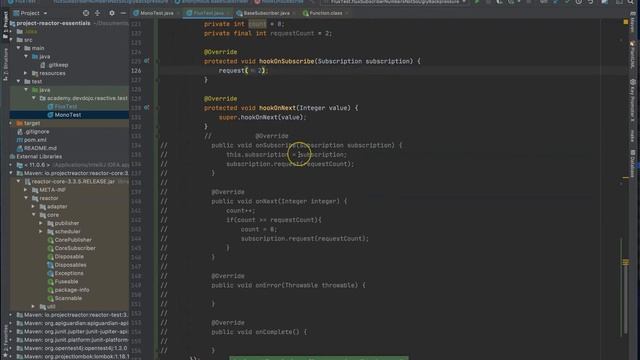The height and width of the screenshot is (360, 640).
Task: Click the magnifier search icon at top right
Action: (x=631, y=2)
